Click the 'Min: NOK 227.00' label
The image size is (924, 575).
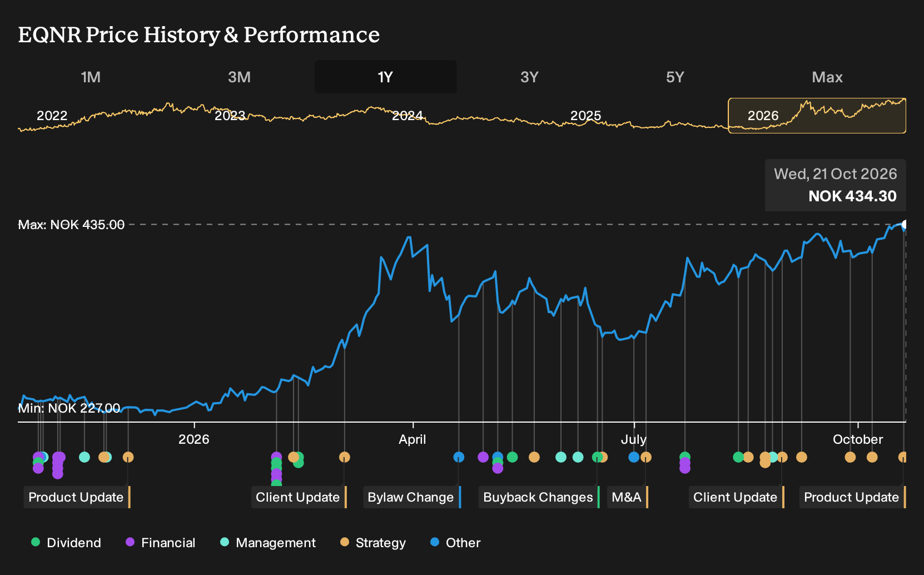coord(69,408)
